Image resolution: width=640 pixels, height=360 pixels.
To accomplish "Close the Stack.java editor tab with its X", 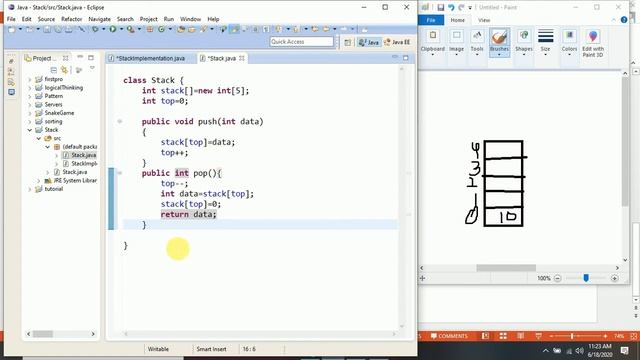I will (x=242, y=58).
